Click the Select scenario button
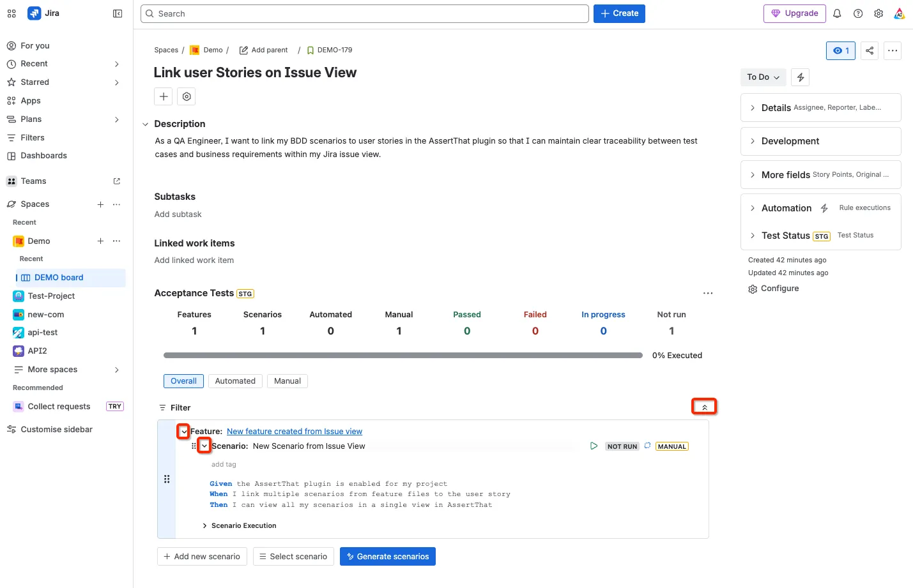Viewport: 913px width, 588px height. point(293,557)
